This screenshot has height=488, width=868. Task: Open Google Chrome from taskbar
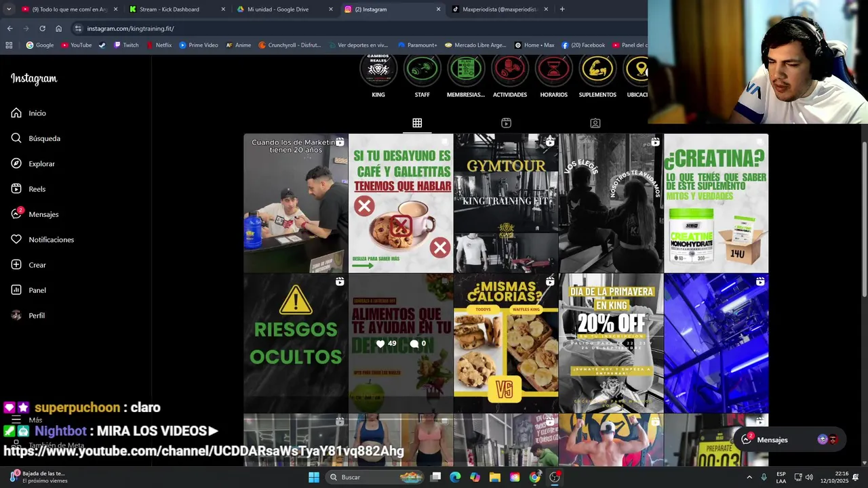535,477
